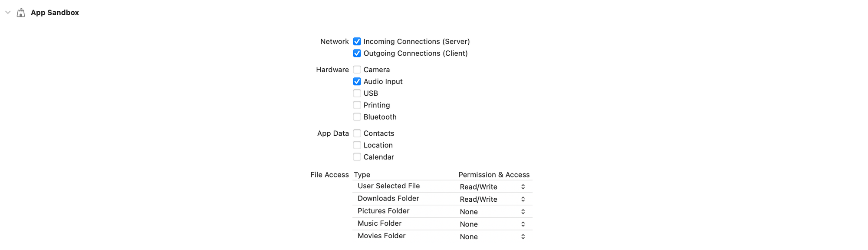Uncheck Outgoing Connections (Client)

click(x=357, y=53)
